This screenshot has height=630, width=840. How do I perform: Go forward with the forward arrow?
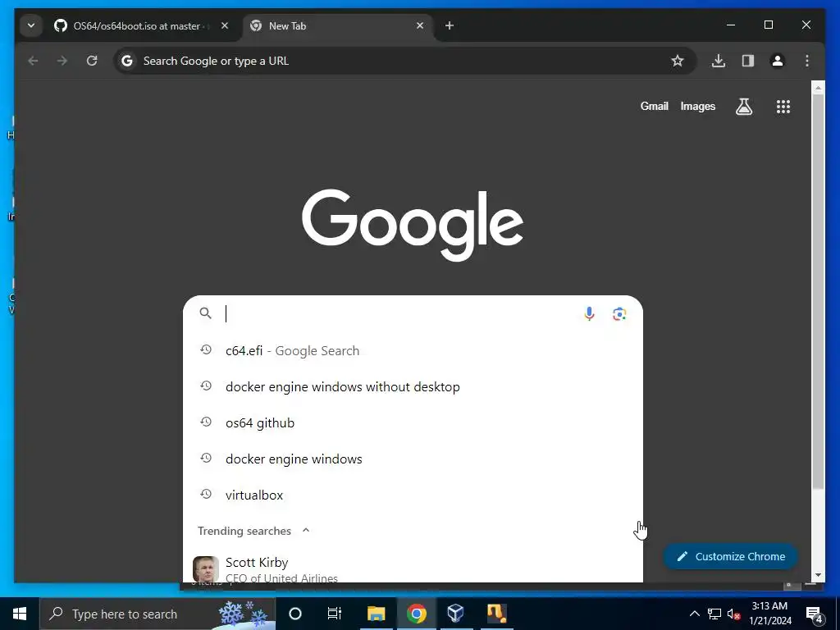click(x=62, y=61)
